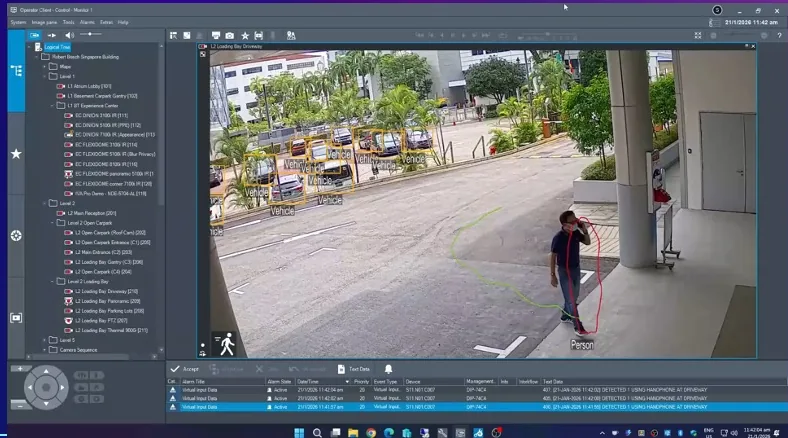Collapse Robert Bosch Singapore Building node
Viewport: 788px width, 438px height.
tap(37, 57)
